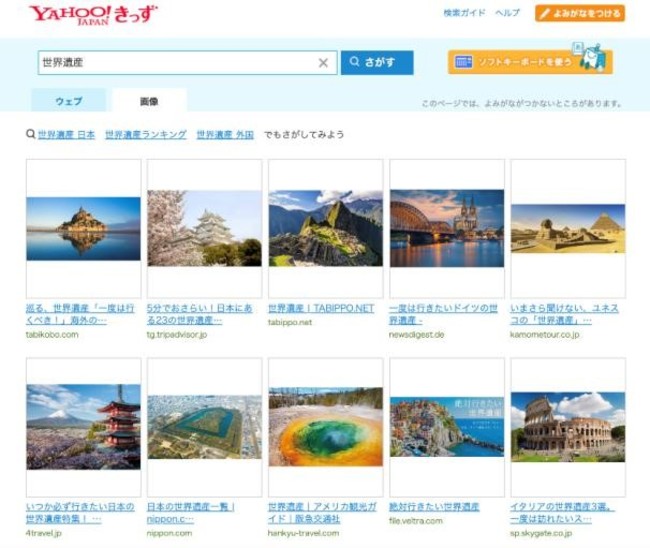Open the Mount Fuji pagoda thumbnail
This screenshot has height=548, width=650.
tap(83, 427)
